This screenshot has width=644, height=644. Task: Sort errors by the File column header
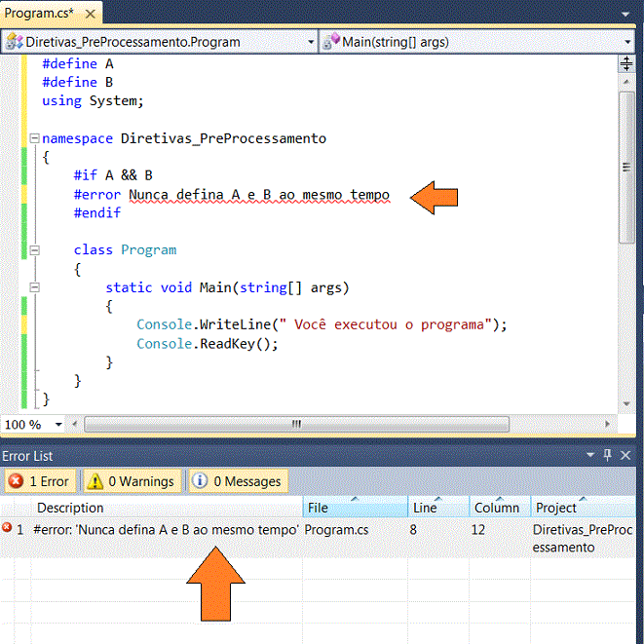(x=356, y=508)
